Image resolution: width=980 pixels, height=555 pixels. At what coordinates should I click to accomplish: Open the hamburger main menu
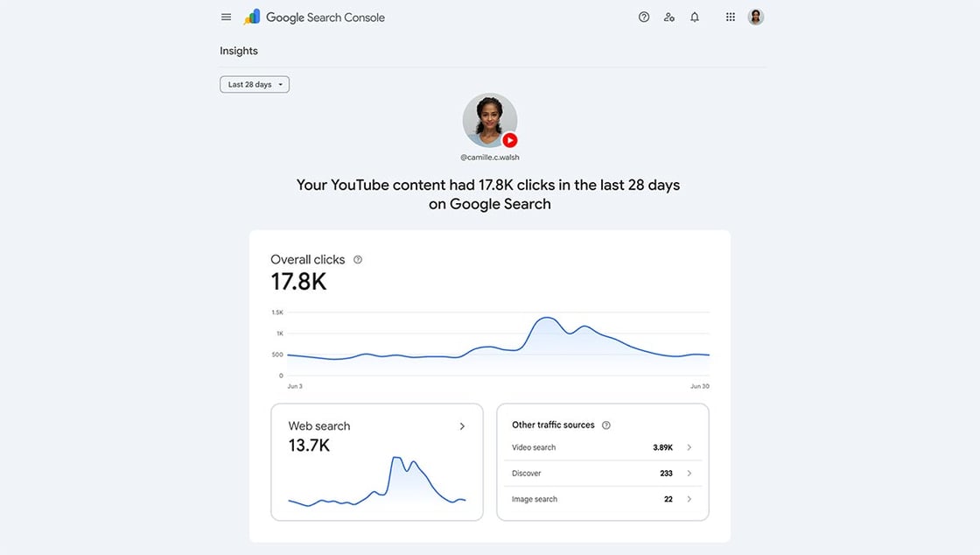tap(227, 17)
